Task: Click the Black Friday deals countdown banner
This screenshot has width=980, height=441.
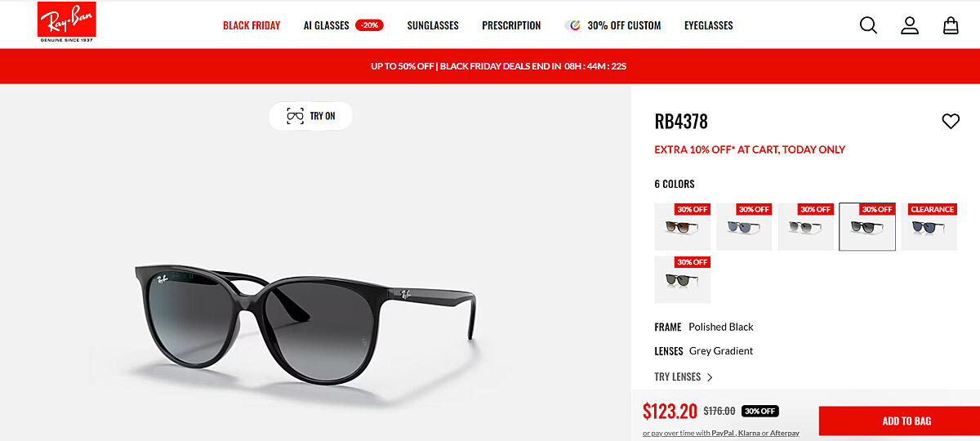Action: click(498, 66)
